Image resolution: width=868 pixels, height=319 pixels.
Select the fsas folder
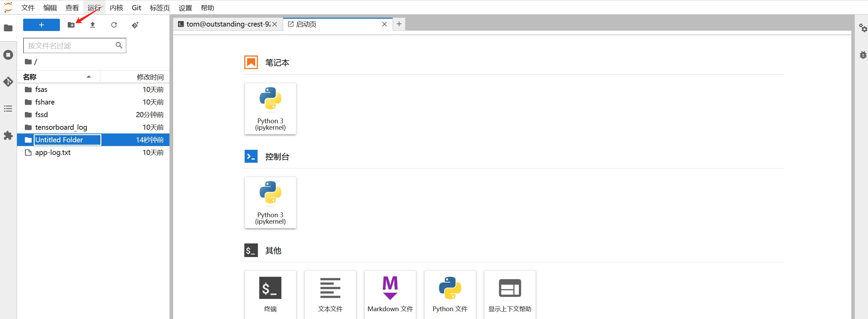93,90
